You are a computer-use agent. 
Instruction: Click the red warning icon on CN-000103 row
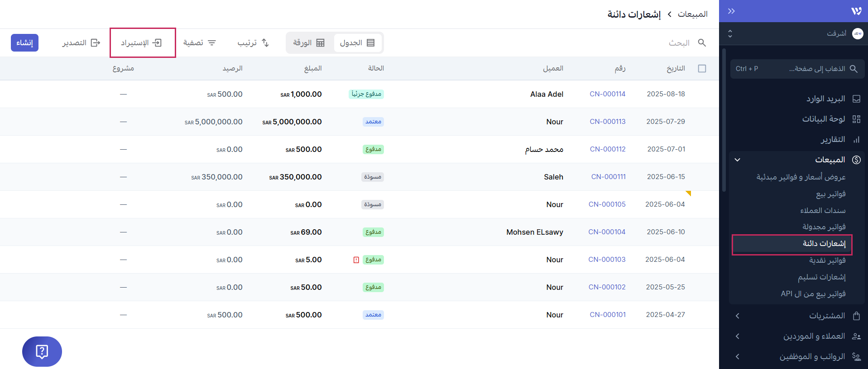356,260
